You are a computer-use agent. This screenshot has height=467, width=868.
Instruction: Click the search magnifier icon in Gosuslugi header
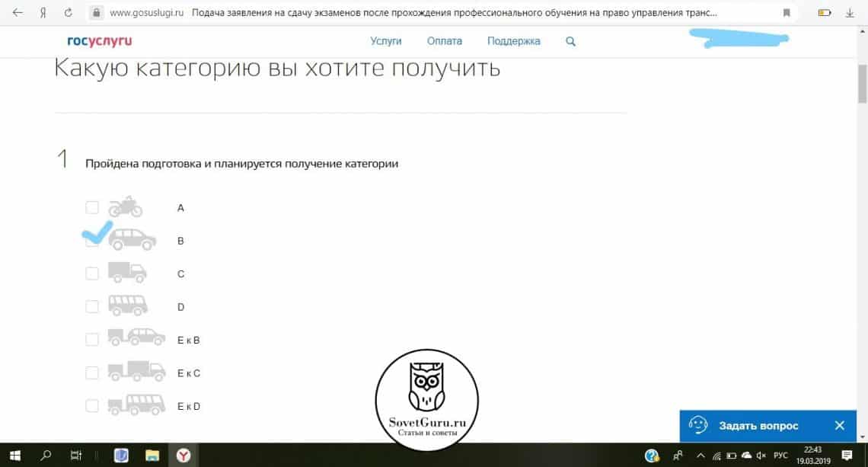click(x=571, y=41)
